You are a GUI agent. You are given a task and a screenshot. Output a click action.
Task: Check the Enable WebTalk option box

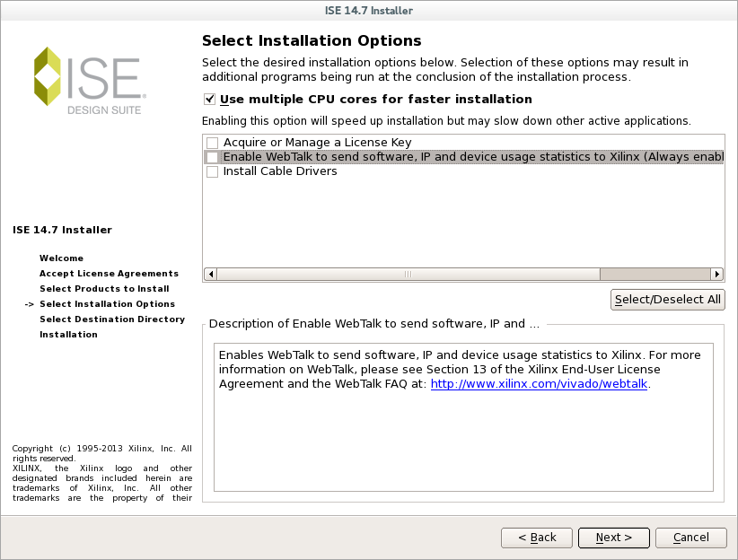point(213,157)
